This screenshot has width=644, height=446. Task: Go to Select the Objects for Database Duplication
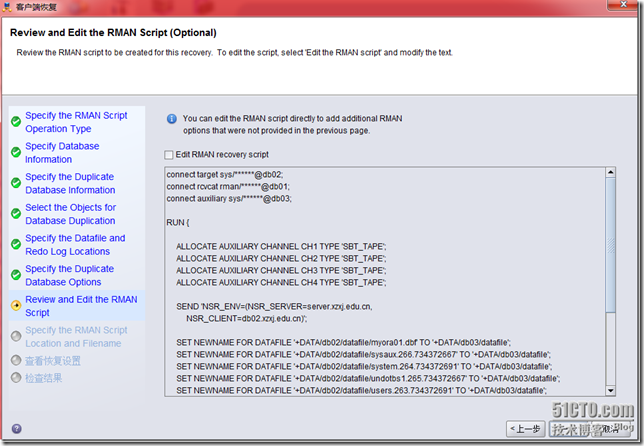click(70, 214)
